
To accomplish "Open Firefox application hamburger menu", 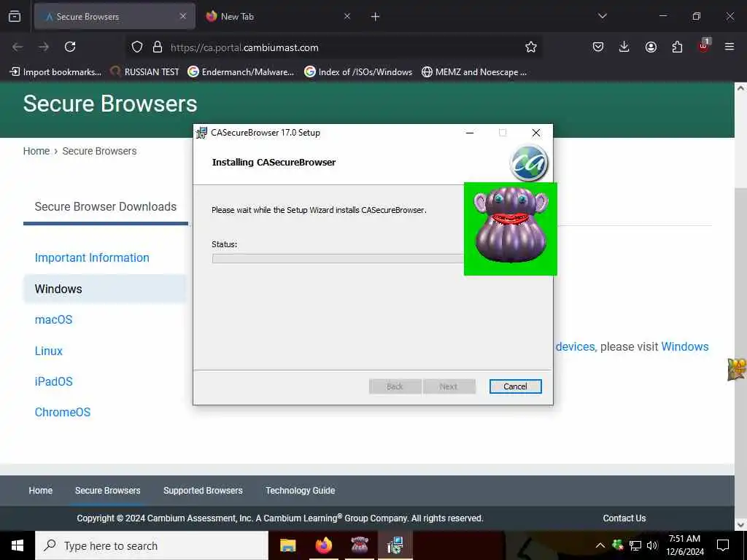I will tap(729, 47).
